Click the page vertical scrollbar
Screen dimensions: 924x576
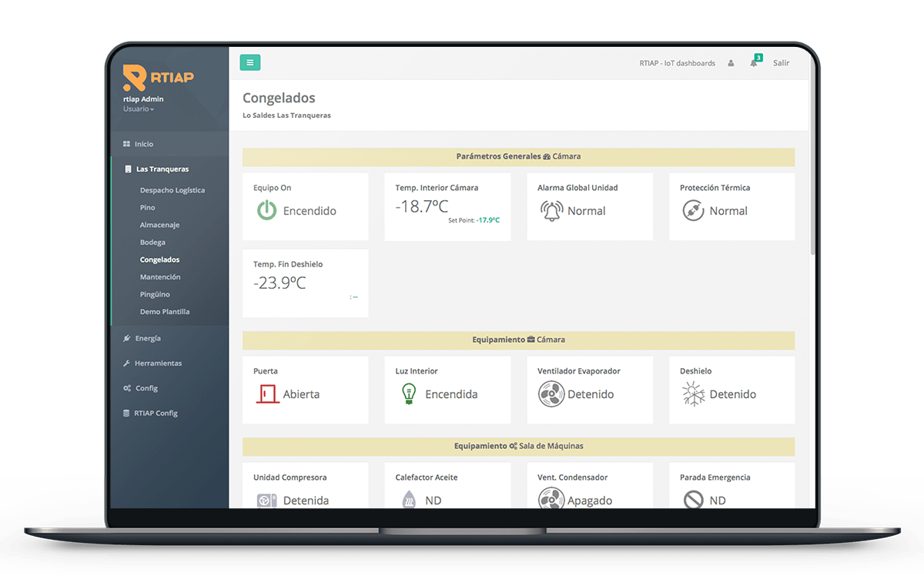(813, 193)
